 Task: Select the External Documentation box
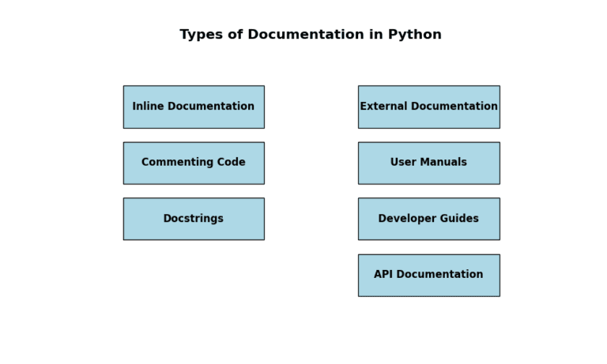click(x=429, y=107)
